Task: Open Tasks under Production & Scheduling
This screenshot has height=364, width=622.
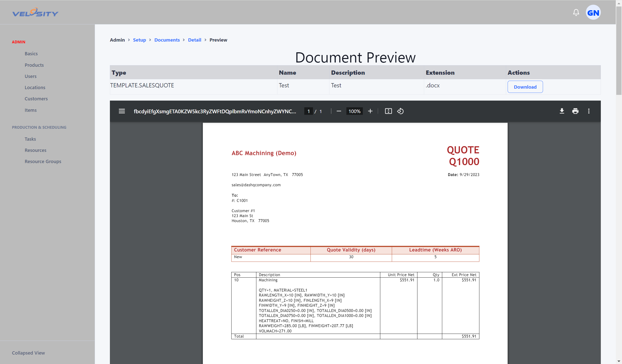Action: pos(30,139)
